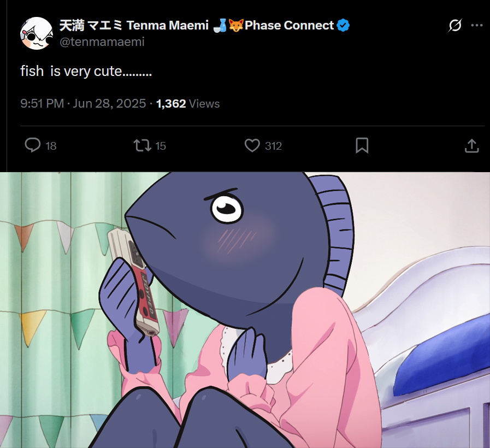Open the @tenmamaemi handle link

pyautogui.click(x=102, y=42)
